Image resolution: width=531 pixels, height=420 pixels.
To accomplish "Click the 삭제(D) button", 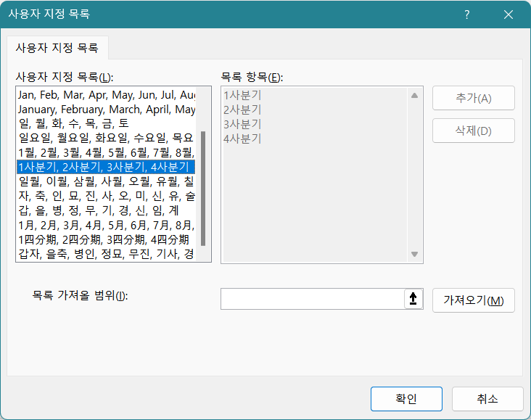I will (x=474, y=131).
